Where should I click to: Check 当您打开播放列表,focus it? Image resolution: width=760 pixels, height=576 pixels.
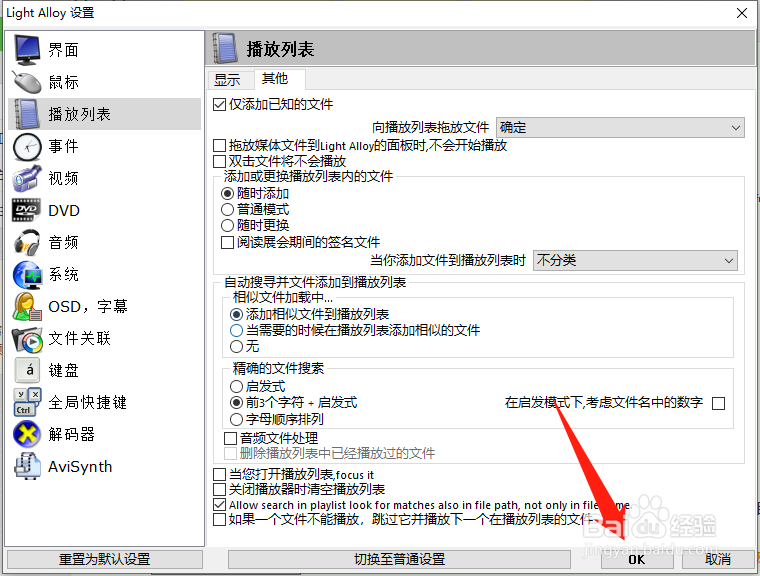[220, 474]
